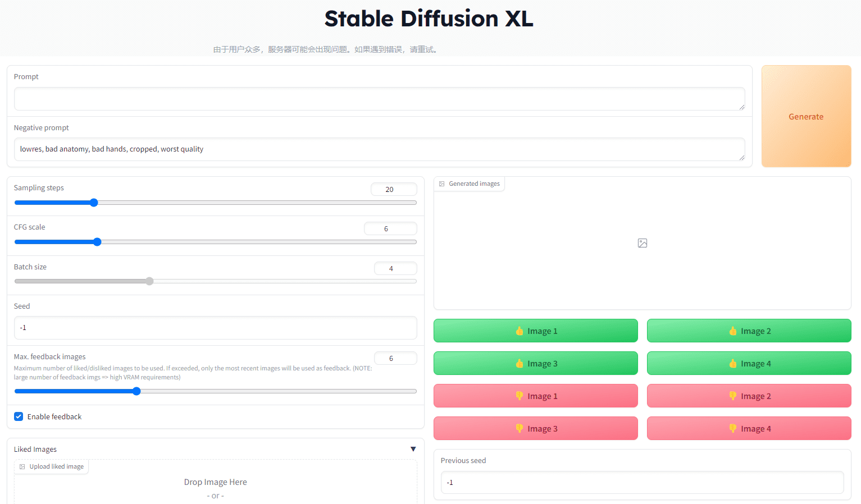
Task: Click the Generate button
Action: [x=806, y=116]
